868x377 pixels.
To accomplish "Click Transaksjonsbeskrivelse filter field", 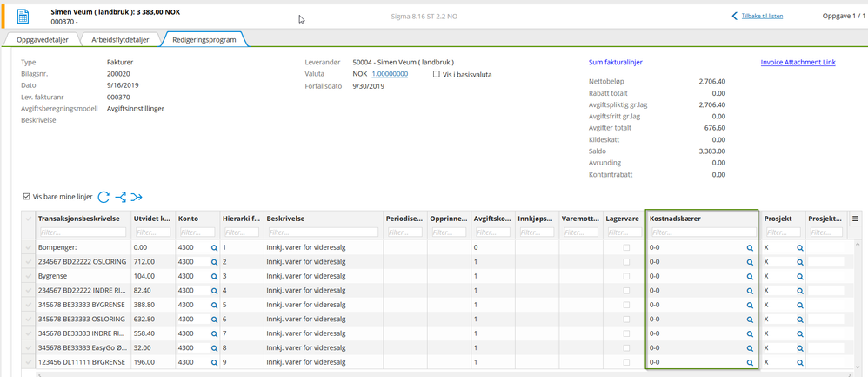I will [82, 232].
